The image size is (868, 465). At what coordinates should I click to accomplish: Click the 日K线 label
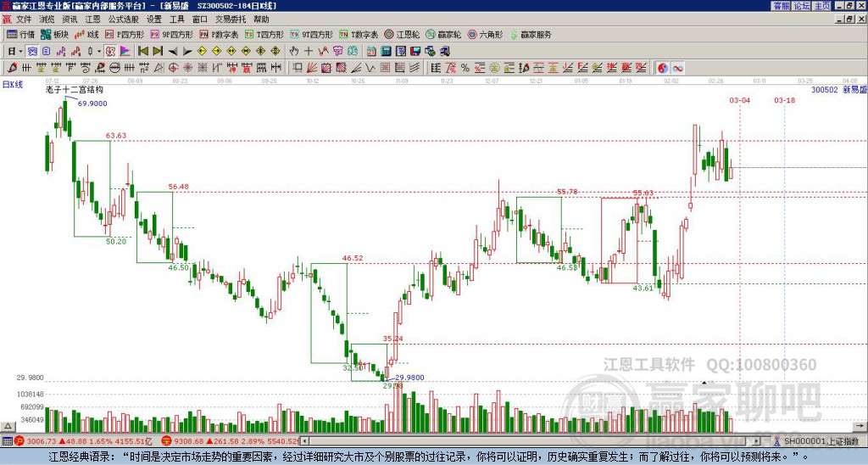13,84
